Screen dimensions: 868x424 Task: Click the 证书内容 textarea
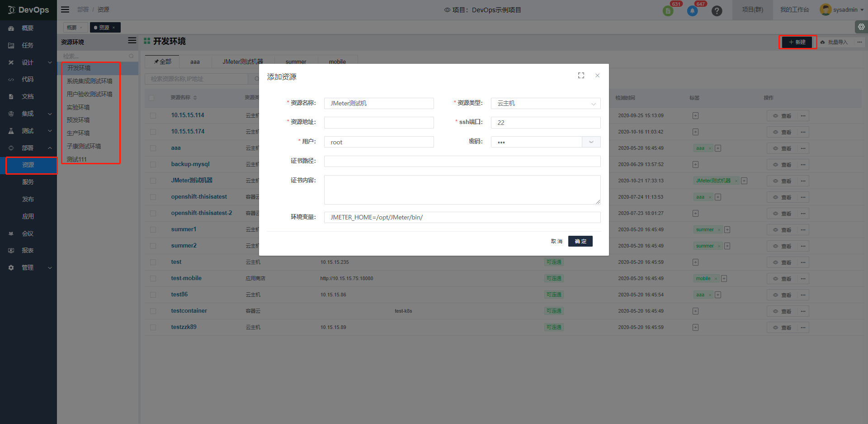pos(462,190)
